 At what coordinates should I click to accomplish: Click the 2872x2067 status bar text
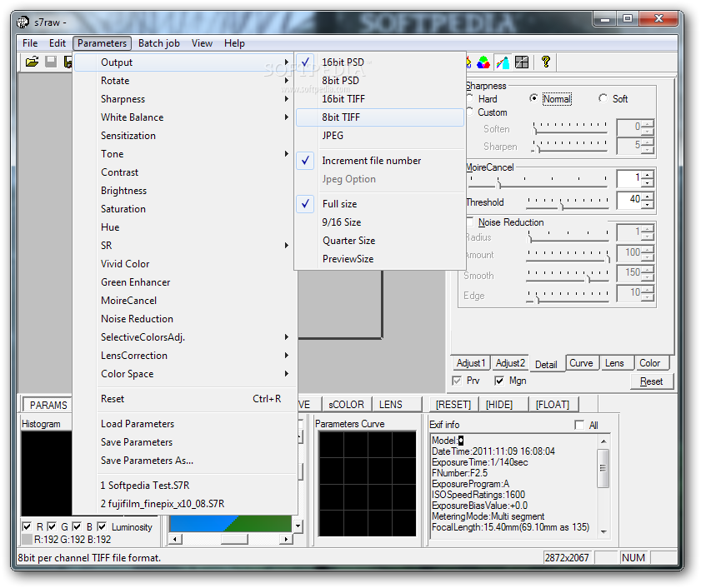point(567,558)
